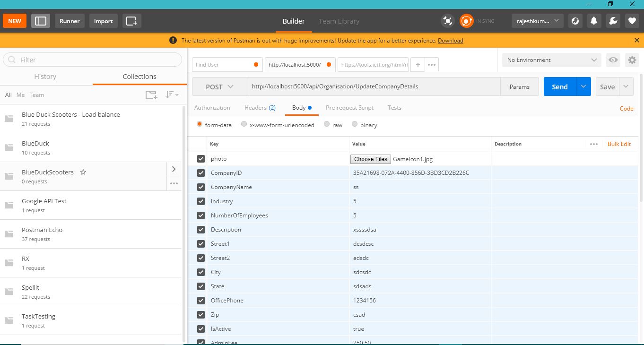
Task: Uncheck the CompanyName row checkbox
Action: click(x=201, y=187)
